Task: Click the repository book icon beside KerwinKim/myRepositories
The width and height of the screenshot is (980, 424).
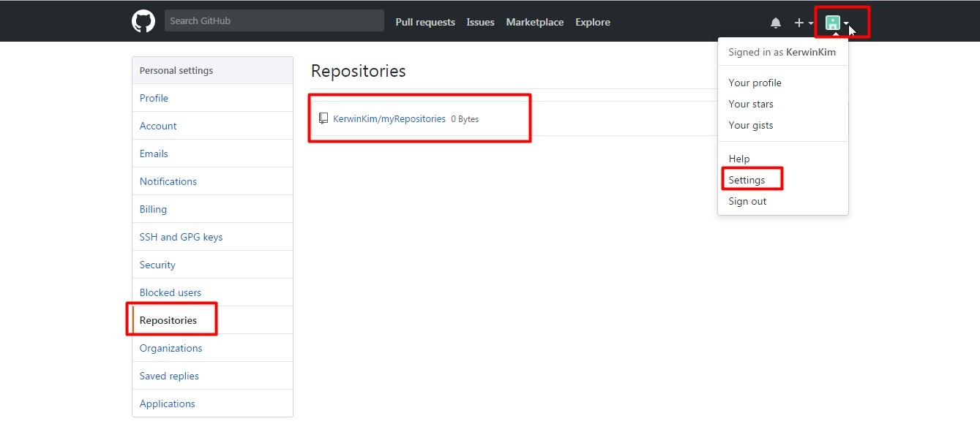Action: 323,118
